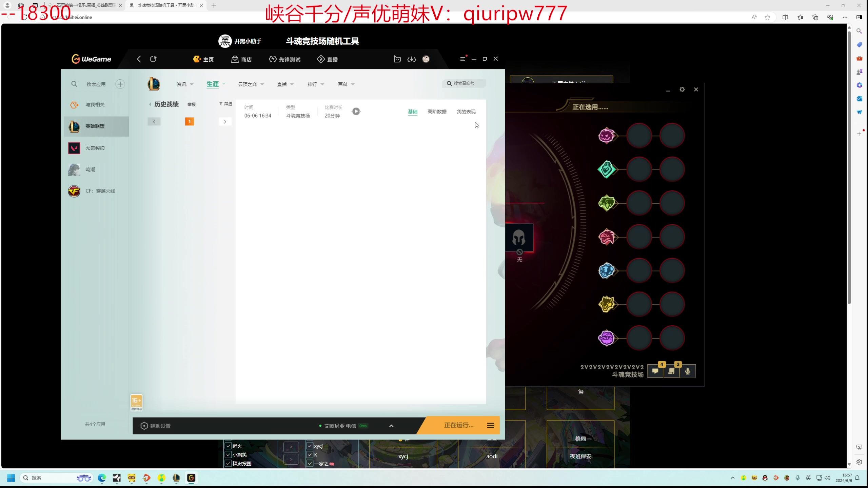The image size is (868, 488).
Task: Click the WeGame back arrow
Action: click(139, 59)
